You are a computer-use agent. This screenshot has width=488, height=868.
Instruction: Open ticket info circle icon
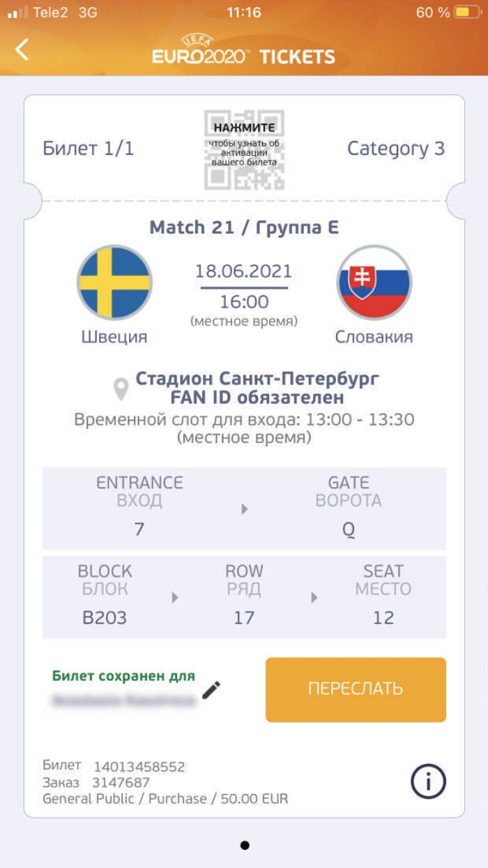click(428, 781)
